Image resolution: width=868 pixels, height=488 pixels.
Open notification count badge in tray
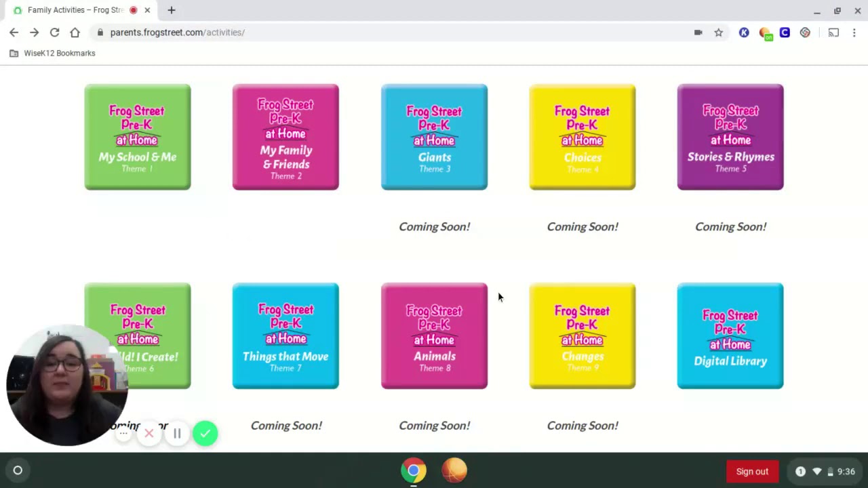coord(800,471)
